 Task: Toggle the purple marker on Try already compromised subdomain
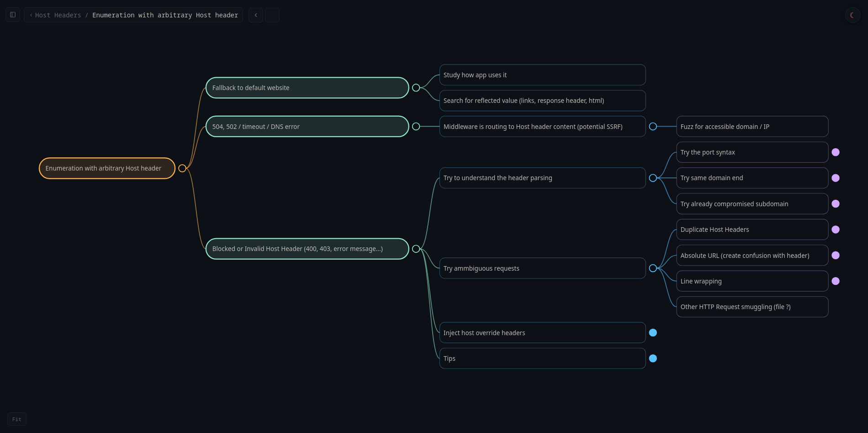836,204
